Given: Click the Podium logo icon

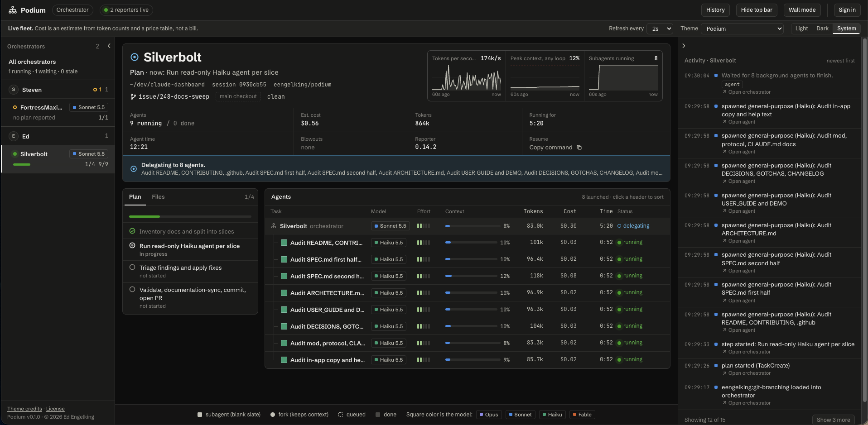Looking at the screenshot, I should (13, 10).
